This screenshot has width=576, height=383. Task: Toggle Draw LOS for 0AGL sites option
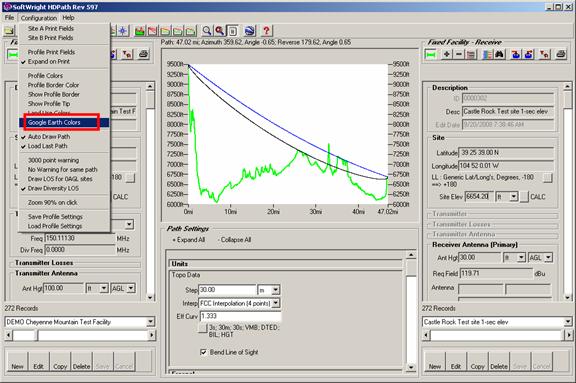[x=64, y=179]
